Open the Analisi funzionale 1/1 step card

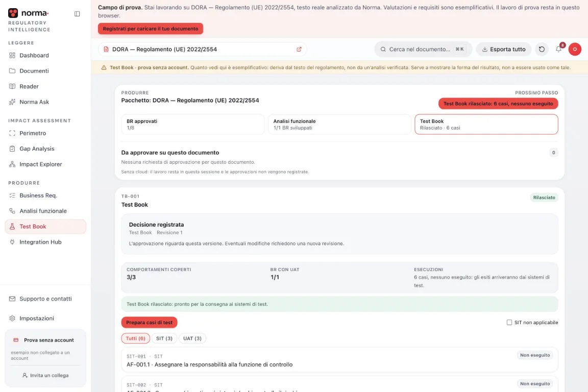pyautogui.click(x=339, y=125)
